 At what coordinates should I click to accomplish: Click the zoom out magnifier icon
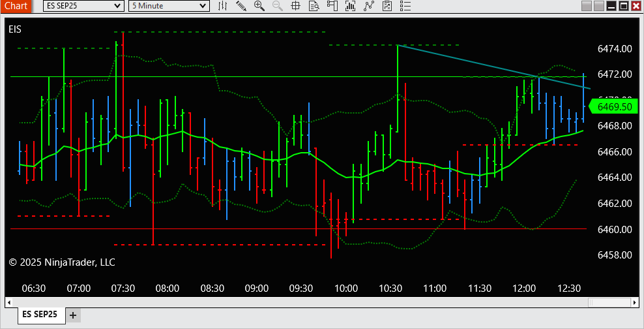(x=278, y=6)
